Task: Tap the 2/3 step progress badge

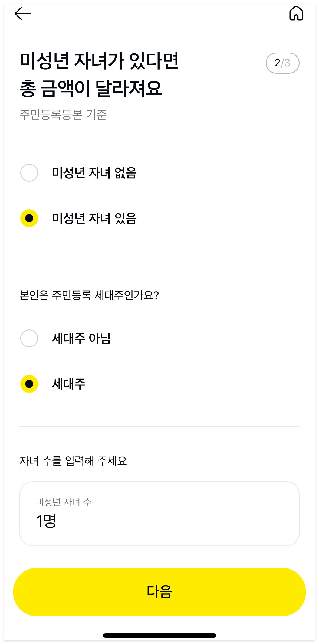Action: coord(282,63)
